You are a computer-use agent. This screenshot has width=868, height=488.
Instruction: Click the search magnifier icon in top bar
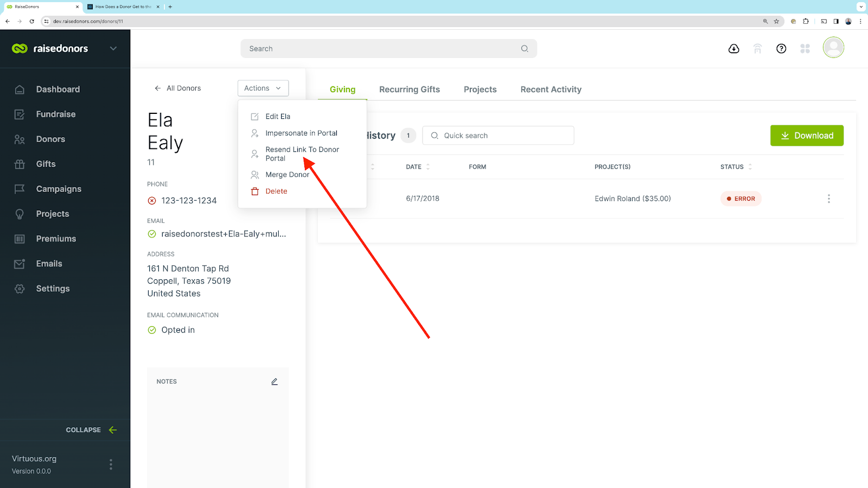pyautogui.click(x=525, y=49)
